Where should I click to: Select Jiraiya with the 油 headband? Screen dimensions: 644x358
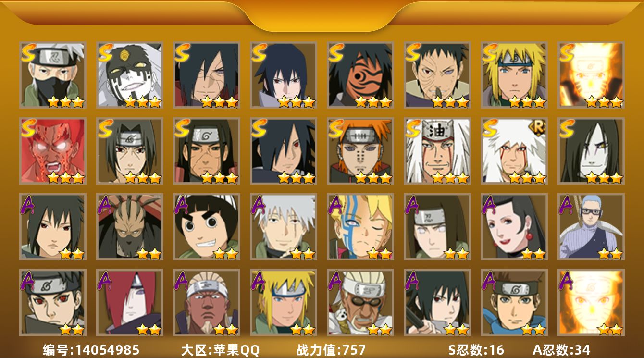click(x=437, y=151)
